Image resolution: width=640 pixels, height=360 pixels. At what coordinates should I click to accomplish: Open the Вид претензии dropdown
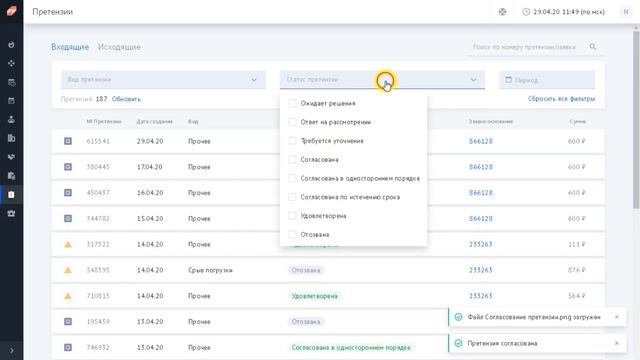(163, 80)
